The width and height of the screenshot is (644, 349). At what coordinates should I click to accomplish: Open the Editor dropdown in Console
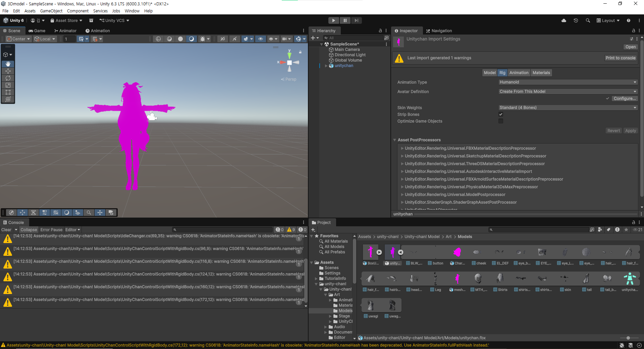pyautogui.click(x=73, y=230)
